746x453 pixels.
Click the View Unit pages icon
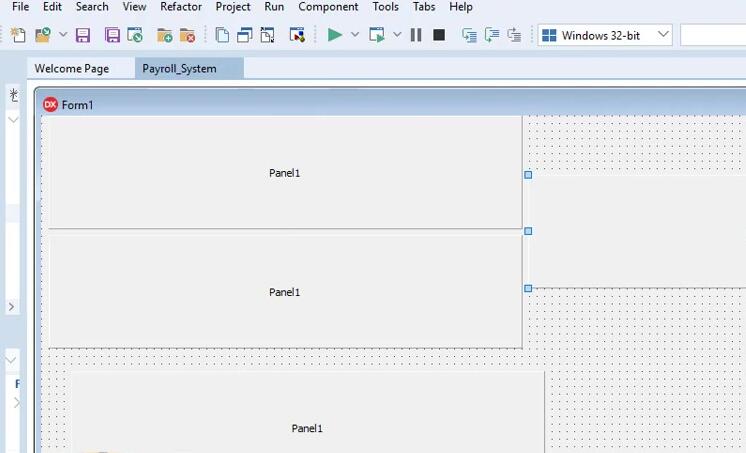coord(222,35)
